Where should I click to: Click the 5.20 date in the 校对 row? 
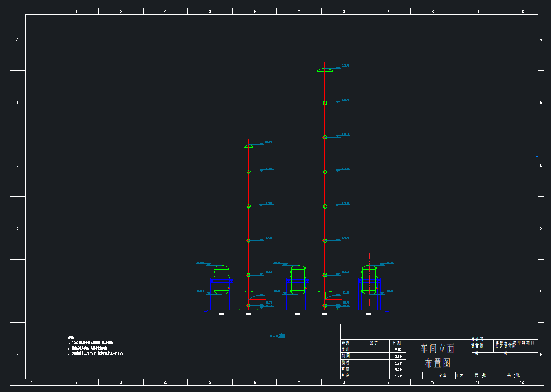click(x=398, y=363)
